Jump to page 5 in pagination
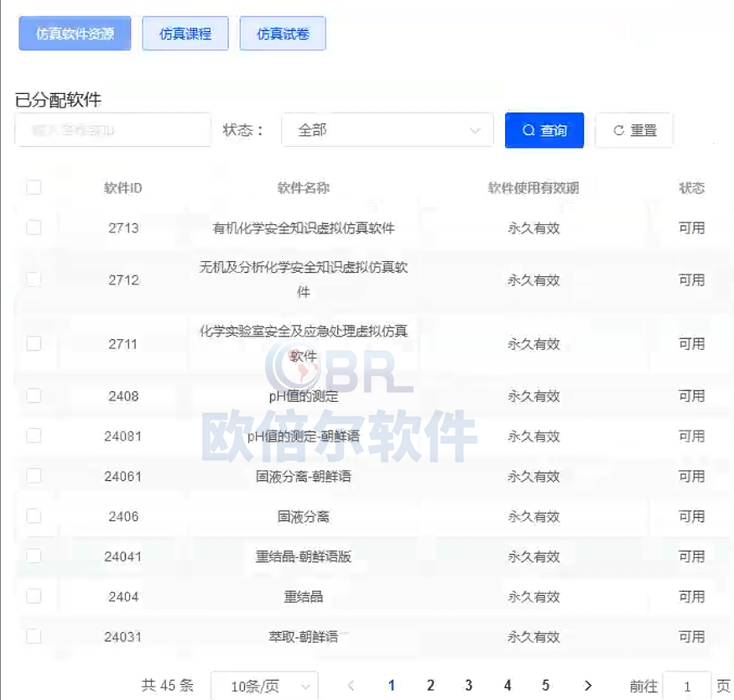 pos(545,686)
